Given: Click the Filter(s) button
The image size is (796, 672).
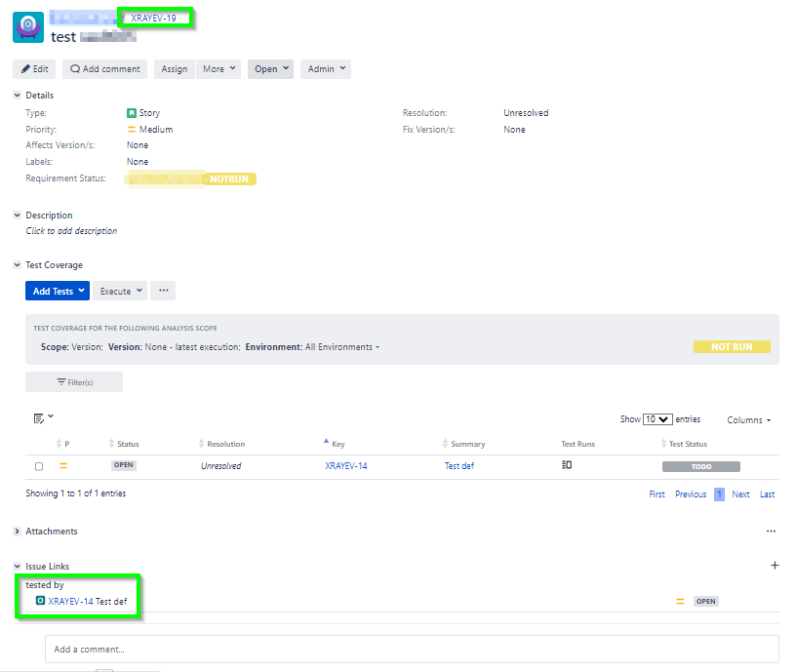Looking at the screenshot, I should pos(74,382).
